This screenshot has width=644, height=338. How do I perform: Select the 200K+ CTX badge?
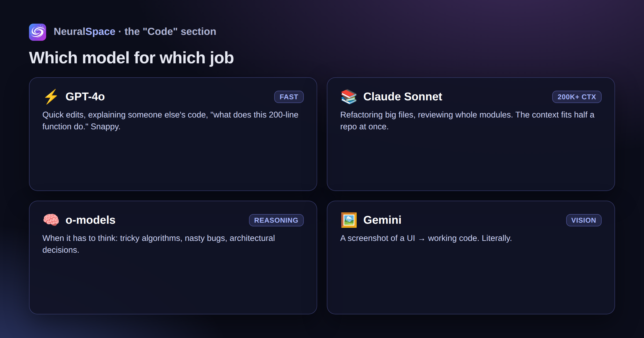click(x=577, y=97)
